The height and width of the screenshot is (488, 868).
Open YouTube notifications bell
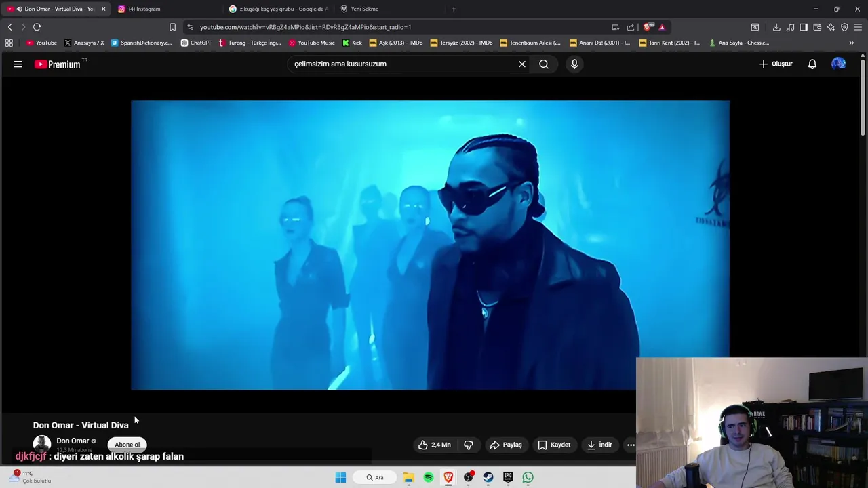point(812,64)
